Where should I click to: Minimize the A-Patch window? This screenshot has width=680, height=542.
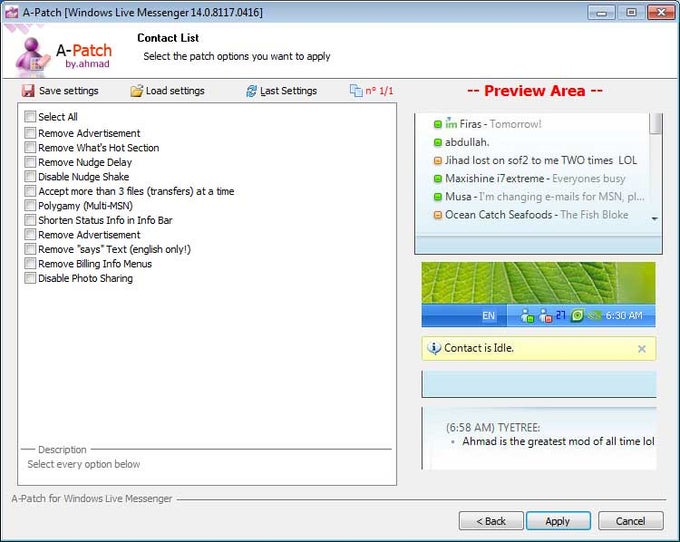pyautogui.click(x=601, y=13)
